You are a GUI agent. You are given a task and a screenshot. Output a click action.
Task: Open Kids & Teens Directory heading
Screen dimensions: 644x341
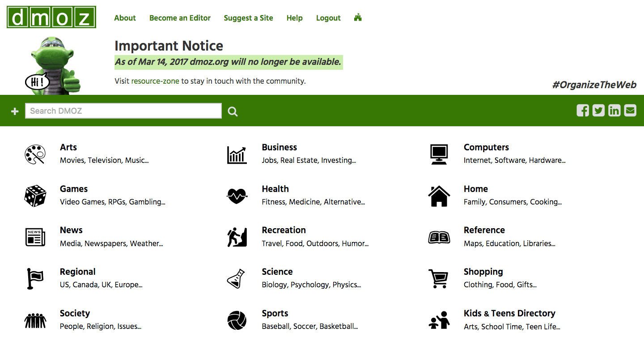click(509, 313)
